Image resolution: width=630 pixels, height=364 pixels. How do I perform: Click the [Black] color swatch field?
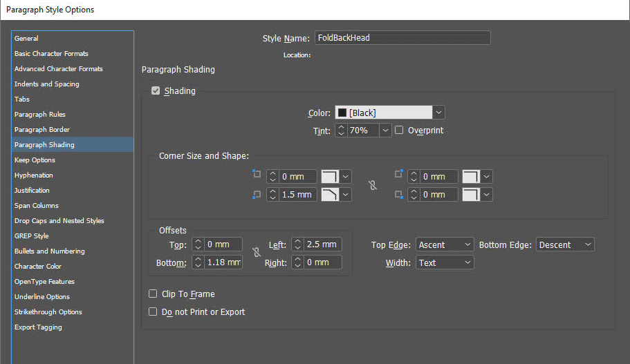384,113
